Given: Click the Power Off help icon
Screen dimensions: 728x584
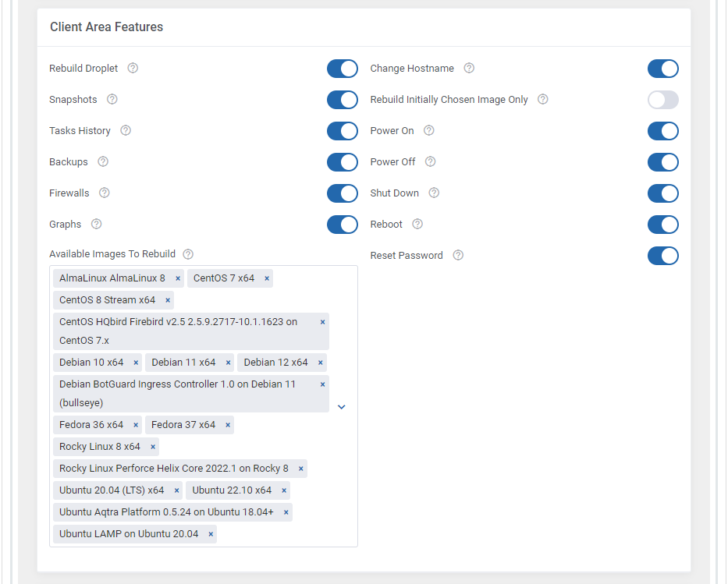Looking at the screenshot, I should pos(431,161).
